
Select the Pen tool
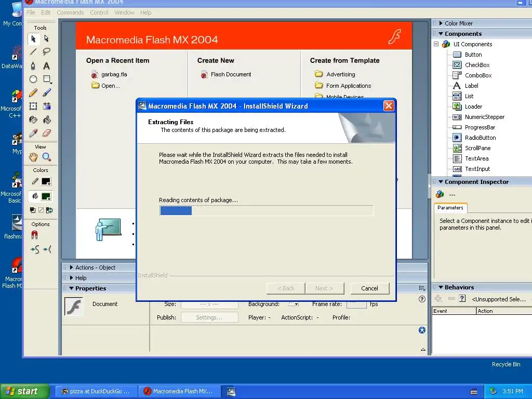coord(33,65)
